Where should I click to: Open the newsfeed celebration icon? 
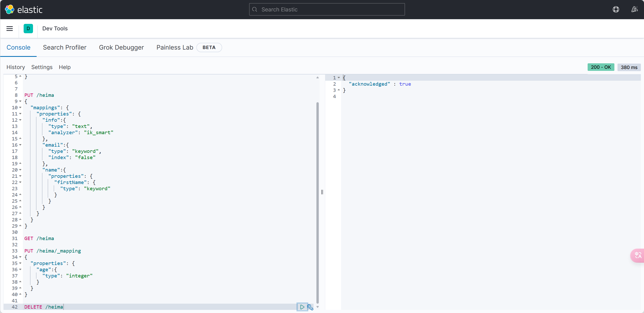tap(634, 10)
